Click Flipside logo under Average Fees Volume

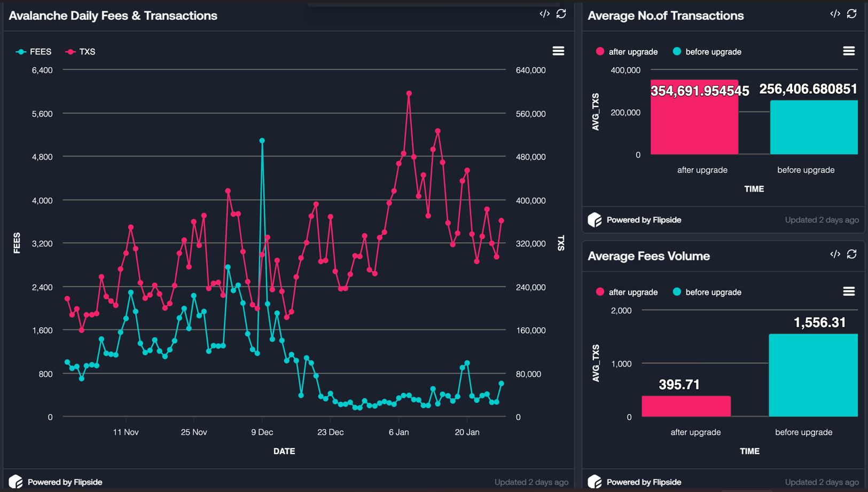[595, 482]
